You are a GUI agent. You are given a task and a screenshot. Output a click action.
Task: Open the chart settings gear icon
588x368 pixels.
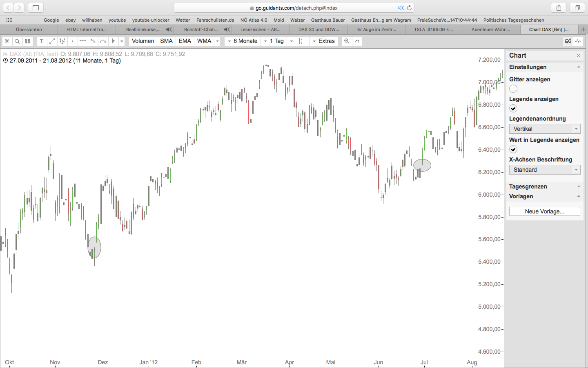(x=7, y=41)
